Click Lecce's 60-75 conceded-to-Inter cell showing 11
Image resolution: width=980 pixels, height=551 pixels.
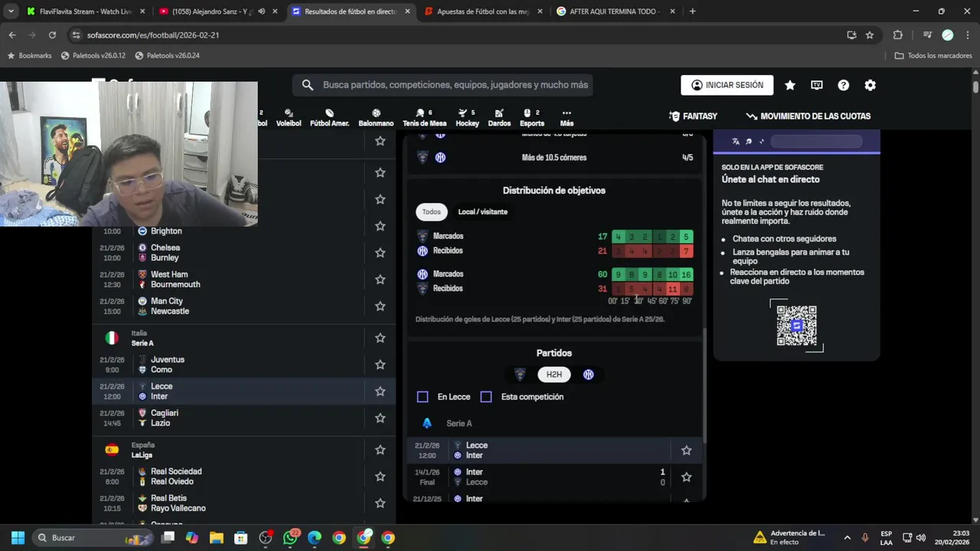[x=672, y=289]
